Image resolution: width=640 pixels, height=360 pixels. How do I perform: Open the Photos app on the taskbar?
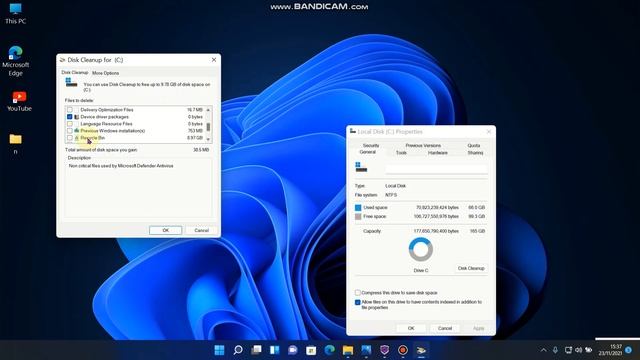(366, 350)
